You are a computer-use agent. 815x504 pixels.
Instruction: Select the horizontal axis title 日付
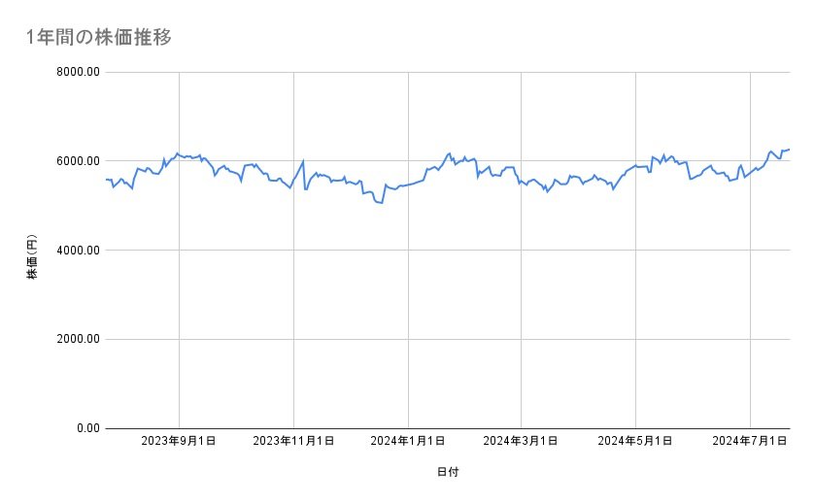pyautogui.click(x=448, y=472)
